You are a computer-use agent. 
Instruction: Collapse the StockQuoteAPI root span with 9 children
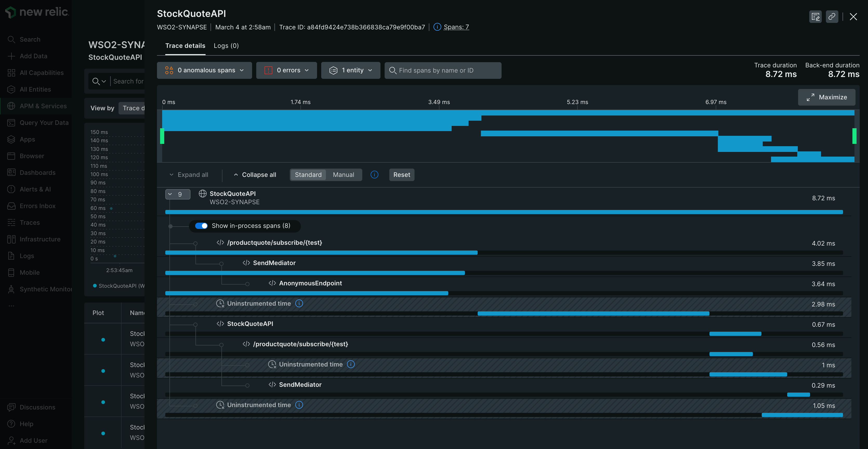[177, 194]
